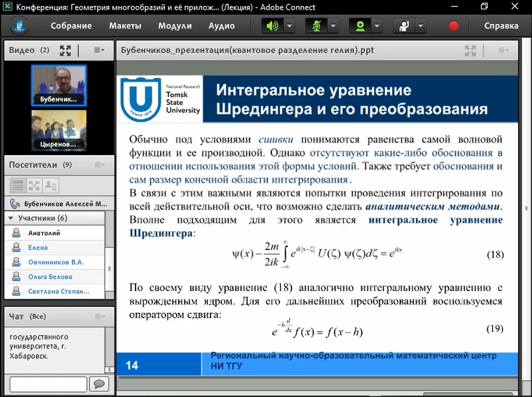532x397 pixels.
Task: Click the chat message input field
Action: (x=48, y=384)
